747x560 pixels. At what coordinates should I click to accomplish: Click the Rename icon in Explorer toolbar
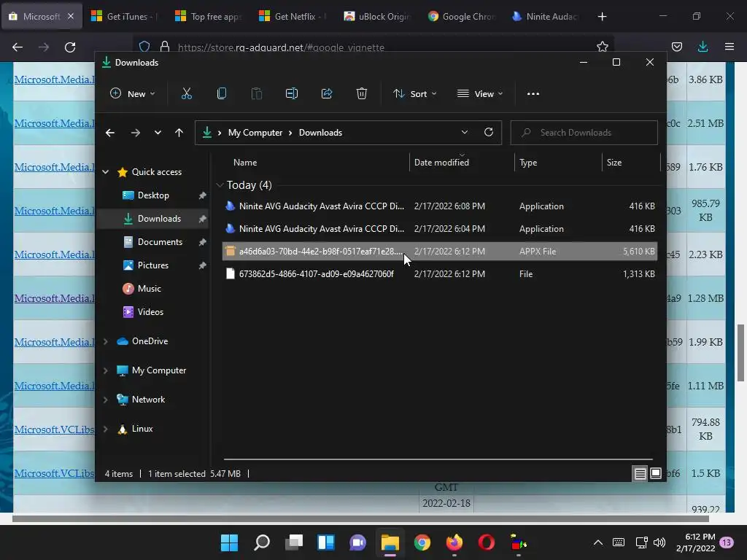coord(292,94)
